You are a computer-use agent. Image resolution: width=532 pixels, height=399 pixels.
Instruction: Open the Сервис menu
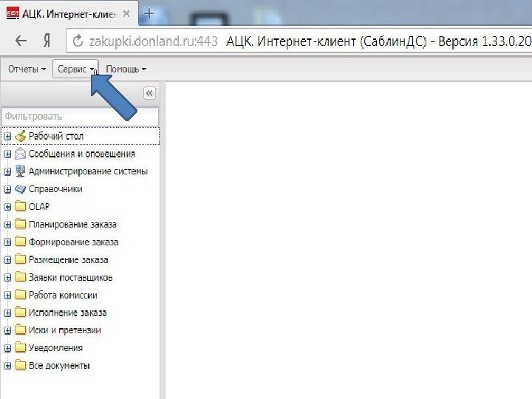point(75,69)
